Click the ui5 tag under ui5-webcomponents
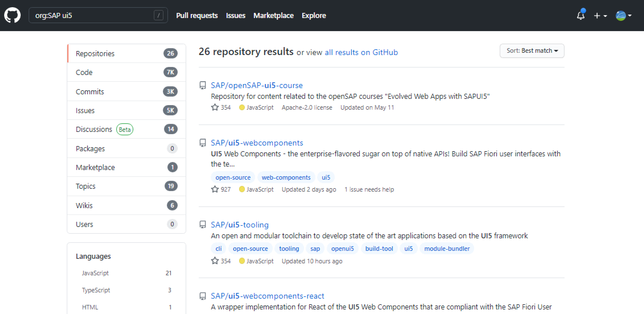The height and width of the screenshot is (314, 644). coord(326,177)
